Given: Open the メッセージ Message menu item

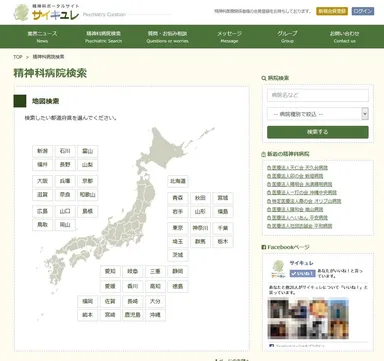Looking at the screenshot, I should [x=229, y=37].
